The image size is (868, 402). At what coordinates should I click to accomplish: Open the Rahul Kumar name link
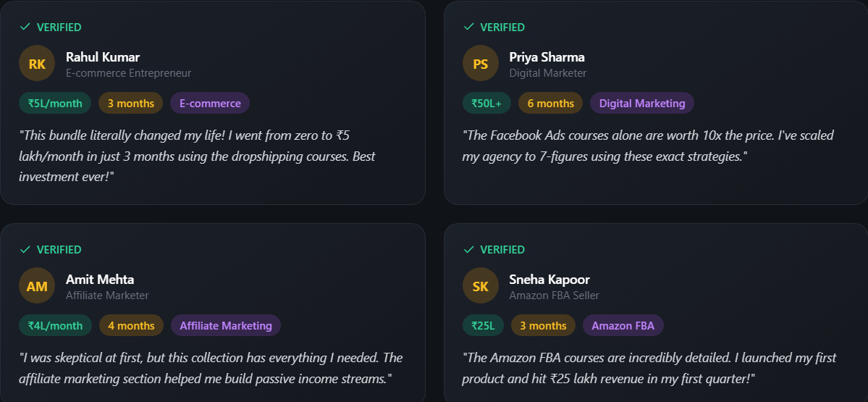(x=103, y=57)
